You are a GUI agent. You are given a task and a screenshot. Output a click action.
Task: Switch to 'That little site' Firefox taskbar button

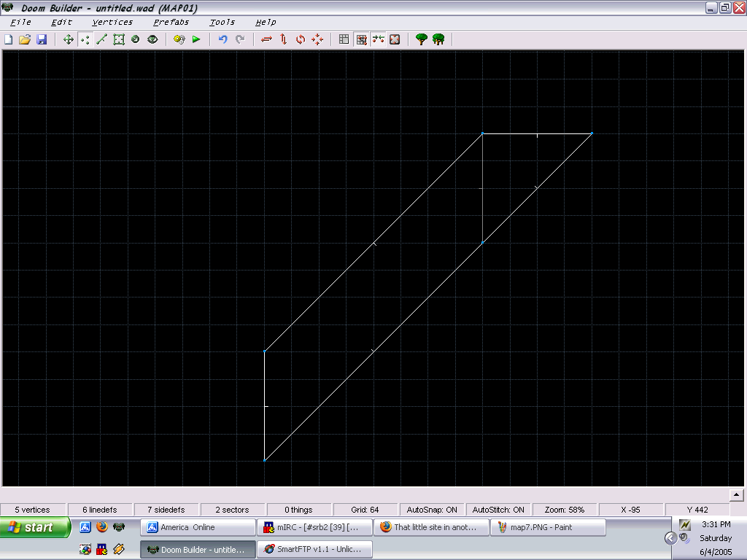pyautogui.click(x=432, y=527)
